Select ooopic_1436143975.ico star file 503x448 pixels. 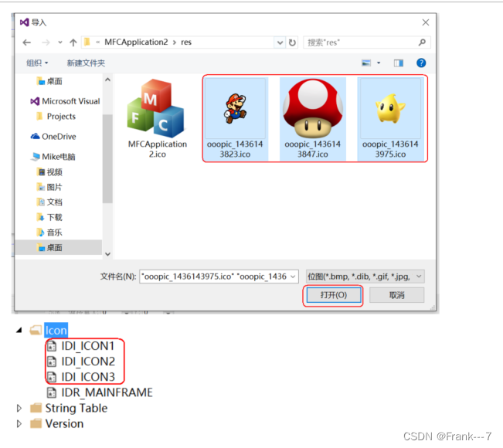point(390,119)
